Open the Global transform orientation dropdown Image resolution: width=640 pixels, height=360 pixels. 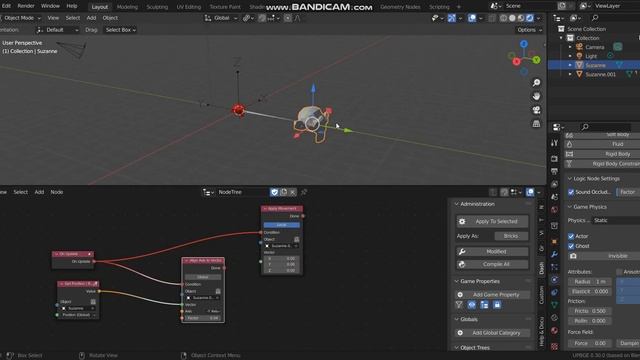221,18
